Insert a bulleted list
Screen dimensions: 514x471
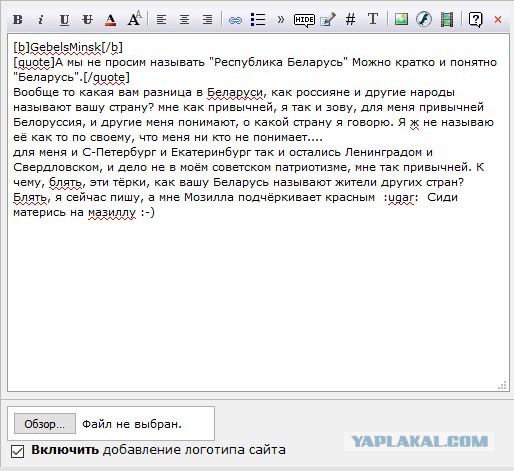(x=258, y=20)
